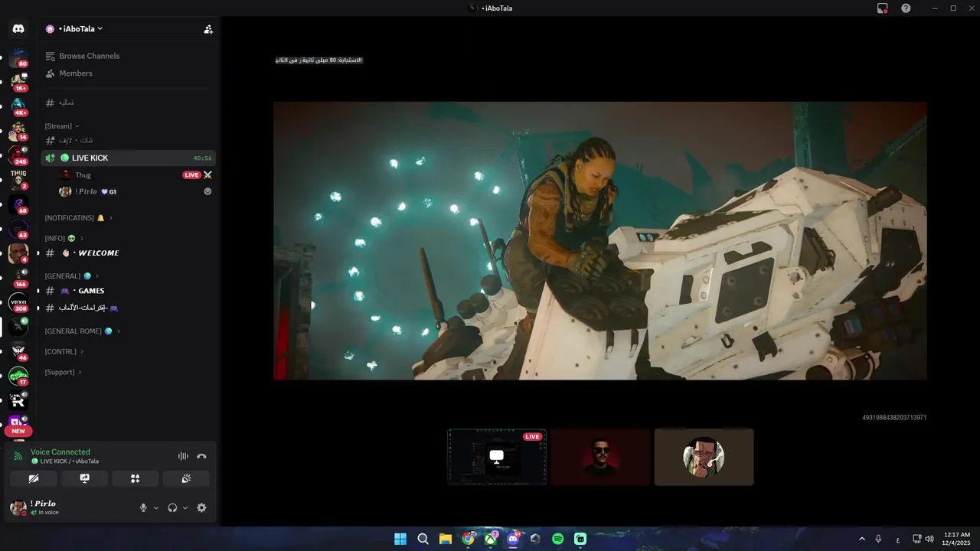Open server icon with 68 badge
This screenshot has width=980, height=551.
tap(18, 204)
